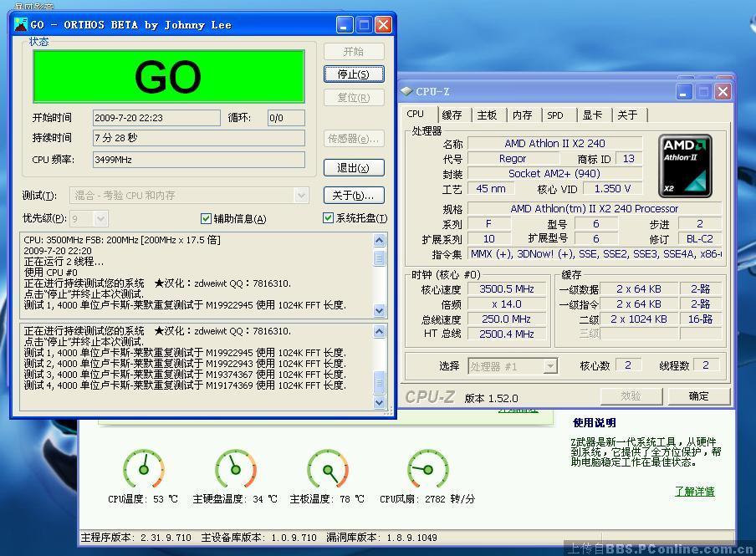The image size is (756, 556).
Task: Switch to the 内存 tab in CPU-Z
Action: (522, 115)
